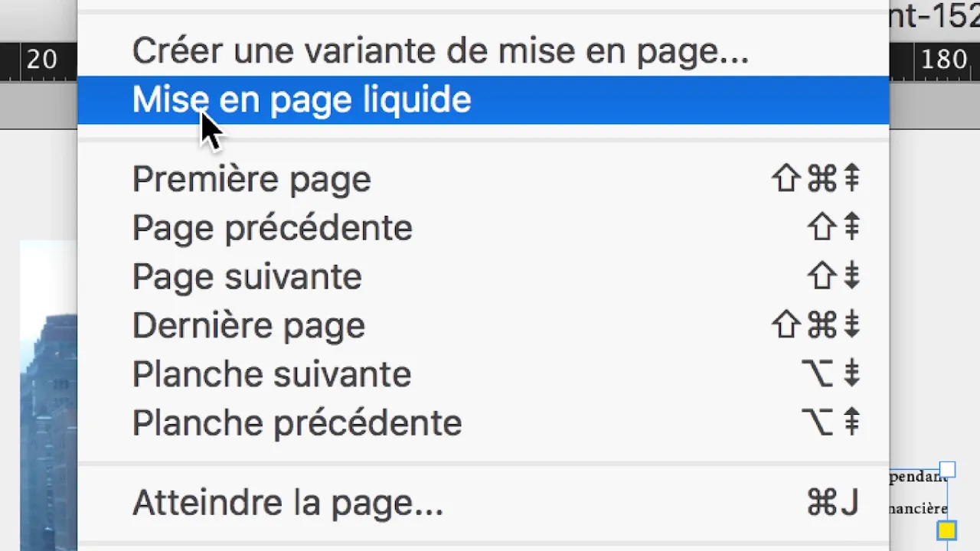Select Mise en page liquide menu entry
Viewport: 980px width, 551px height.
click(483, 99)
